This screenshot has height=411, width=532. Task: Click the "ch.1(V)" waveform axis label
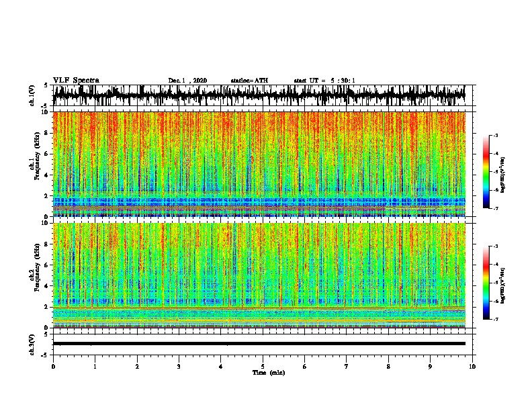32,95
